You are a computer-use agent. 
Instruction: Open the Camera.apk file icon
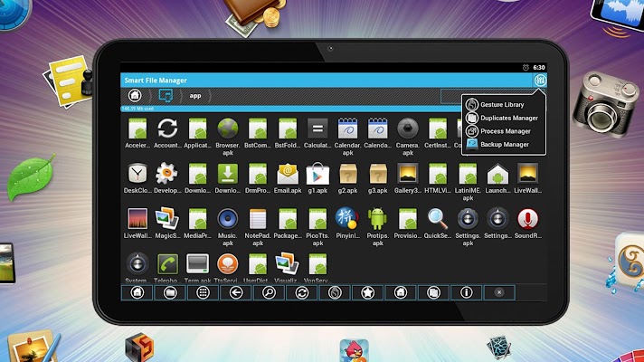[407, 129]
